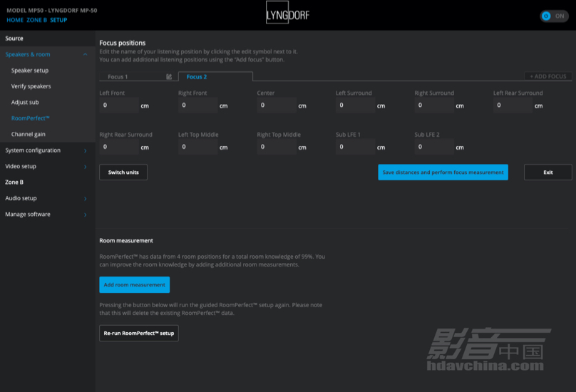Click the Room measurement heading
Screen dimensions: 576x392
click(126, 241)
